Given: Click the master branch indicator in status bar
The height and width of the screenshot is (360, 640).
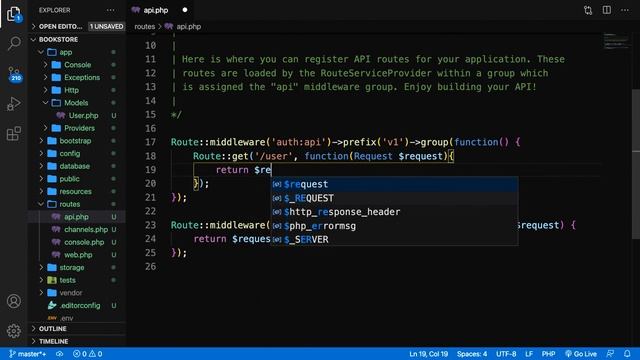Looking at the screenshot, I should point(27,354).
